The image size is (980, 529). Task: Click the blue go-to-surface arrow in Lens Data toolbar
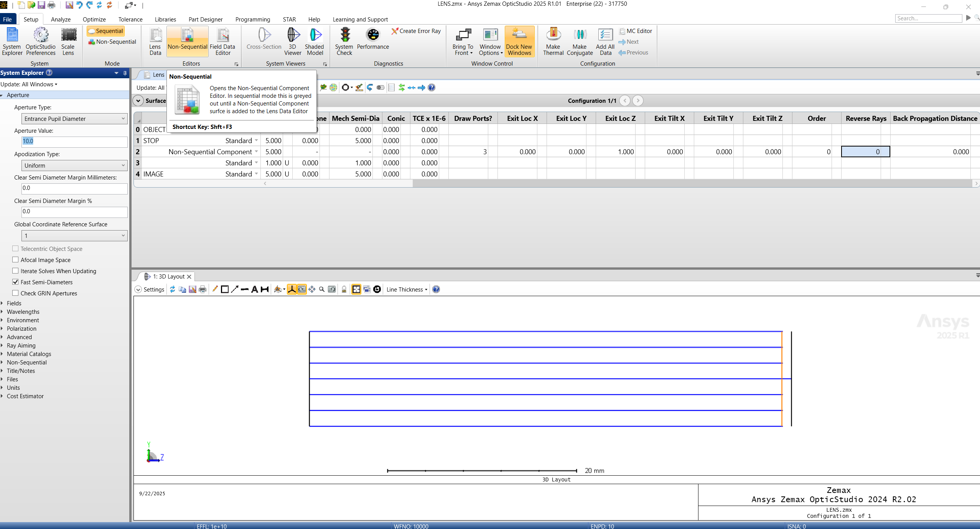[x=422, y=87]
